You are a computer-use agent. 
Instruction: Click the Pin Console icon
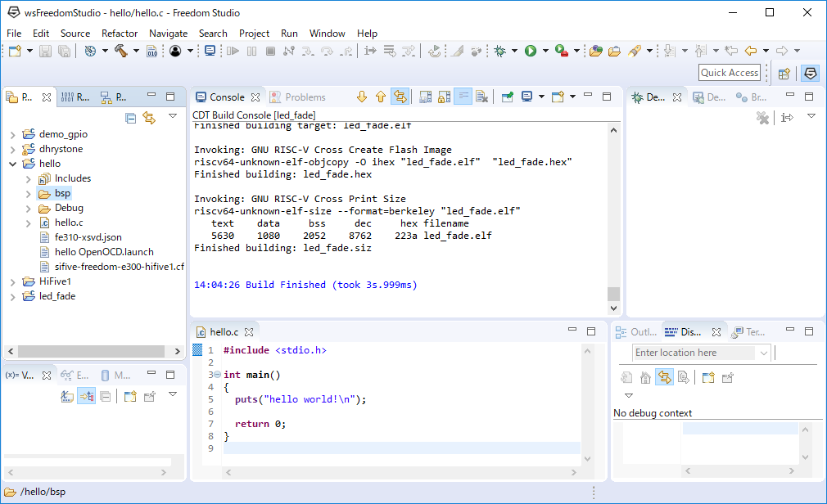point(508,97)
